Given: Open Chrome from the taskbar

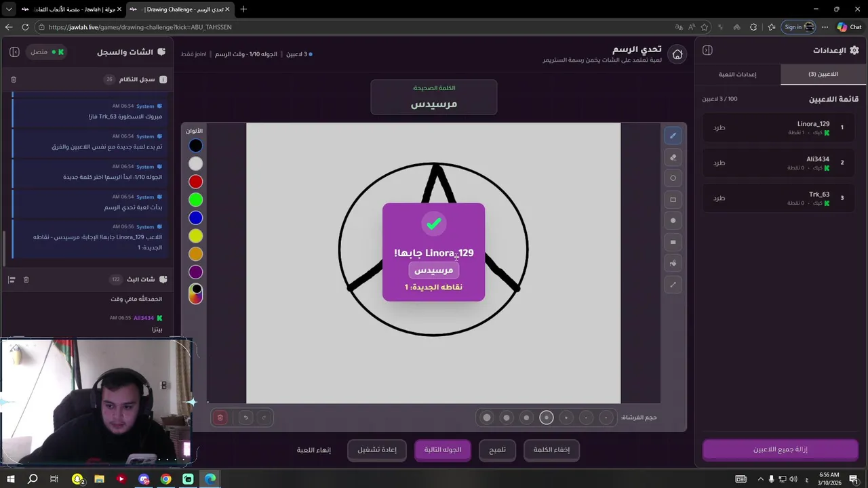Looking at the screenshot, I should [165, 479].
